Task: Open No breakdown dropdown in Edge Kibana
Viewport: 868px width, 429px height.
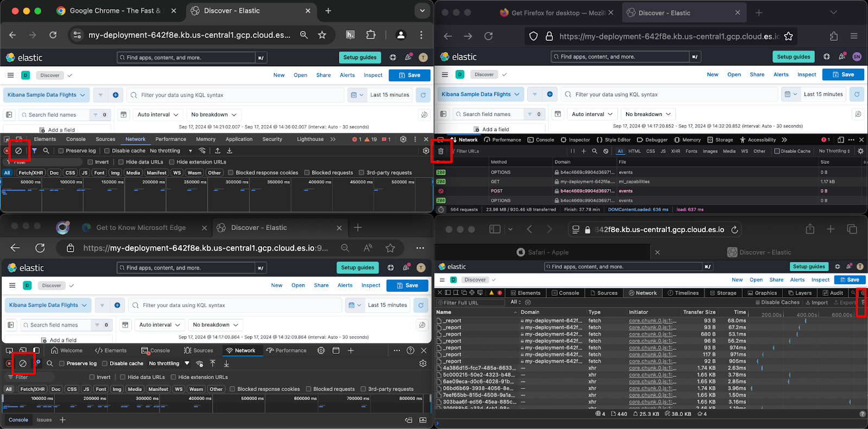Action: (215, 324)
